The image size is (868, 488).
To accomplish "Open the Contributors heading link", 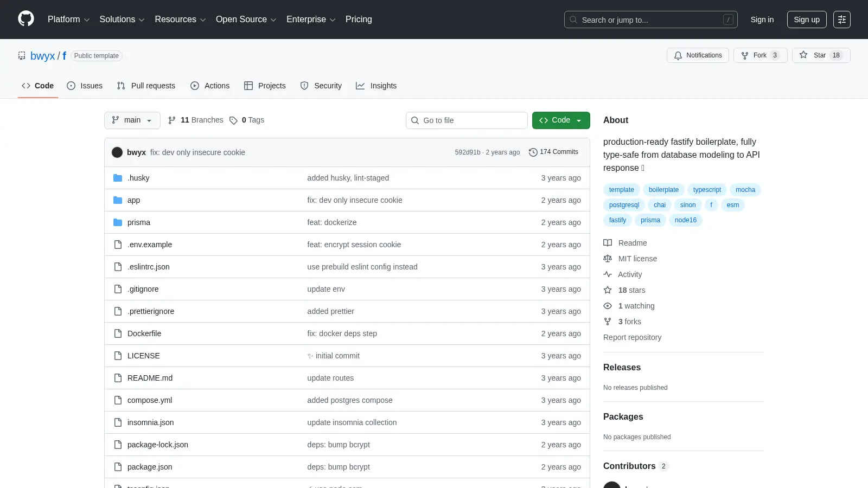I will point(636,466).
